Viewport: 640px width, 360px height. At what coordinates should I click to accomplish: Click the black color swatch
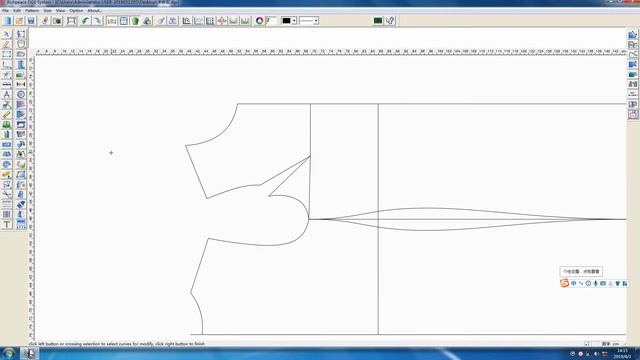tap(287, 20)
